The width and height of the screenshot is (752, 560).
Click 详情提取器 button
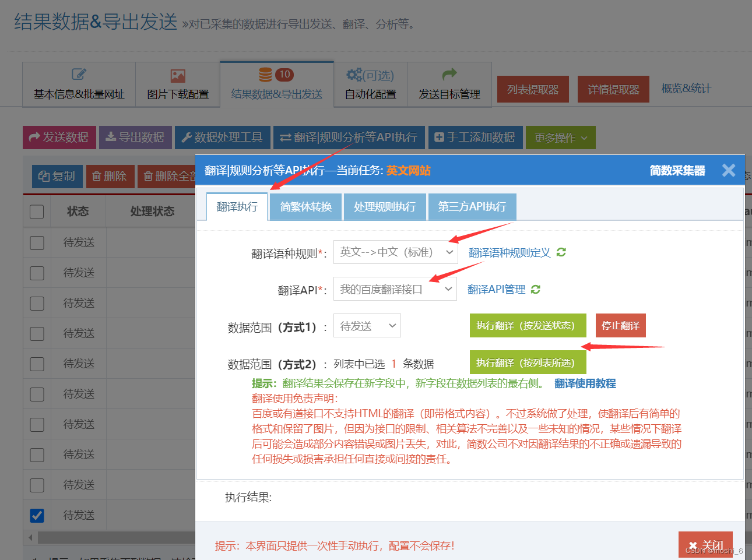(x=613, y=89)
